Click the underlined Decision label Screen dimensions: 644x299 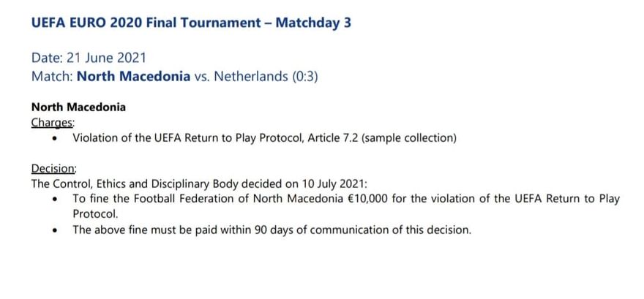pos(54,169)
